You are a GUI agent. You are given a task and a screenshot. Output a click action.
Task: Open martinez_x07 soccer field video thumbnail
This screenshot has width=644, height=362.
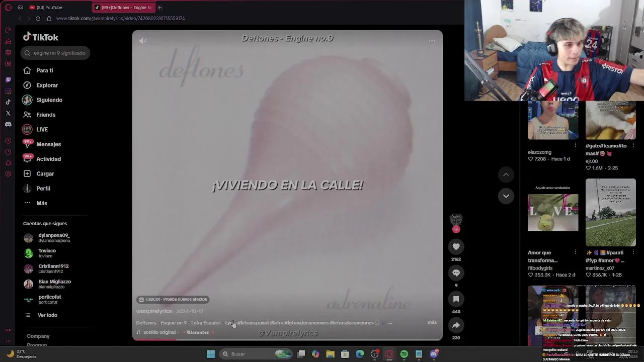[x=611, y=212]
